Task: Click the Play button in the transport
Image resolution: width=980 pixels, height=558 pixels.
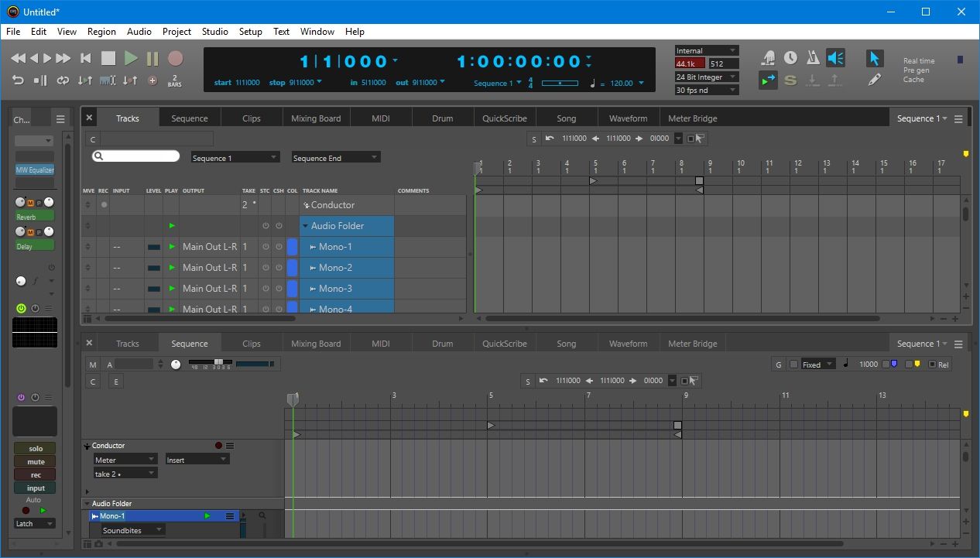Action: point(130,57)
